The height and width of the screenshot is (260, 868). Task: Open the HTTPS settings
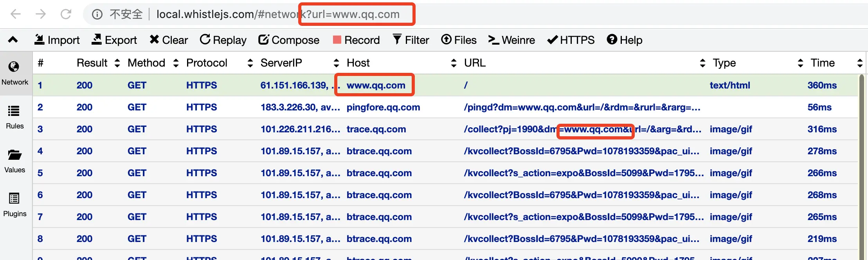[x=571, y=40]
